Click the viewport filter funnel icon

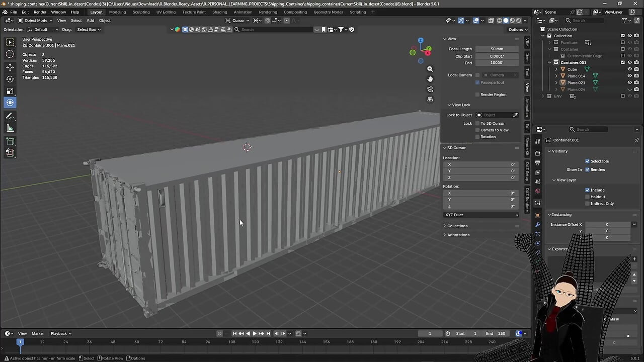[342, 29]
